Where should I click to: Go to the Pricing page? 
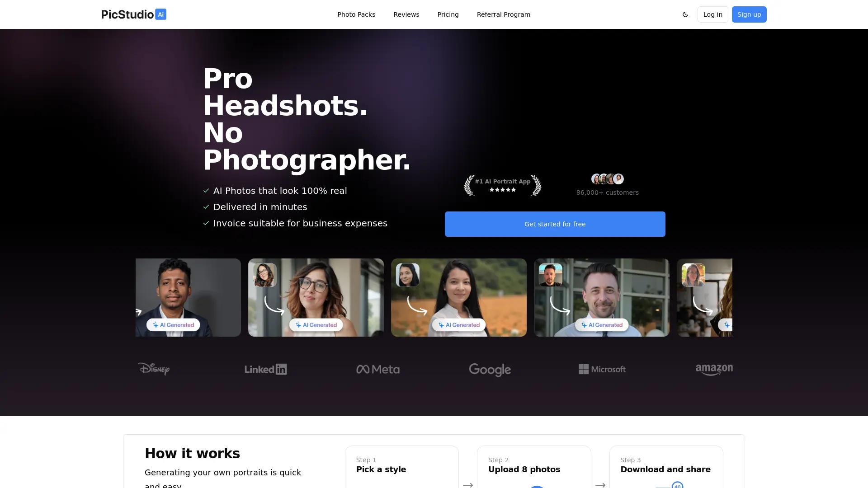coord(448,14)
